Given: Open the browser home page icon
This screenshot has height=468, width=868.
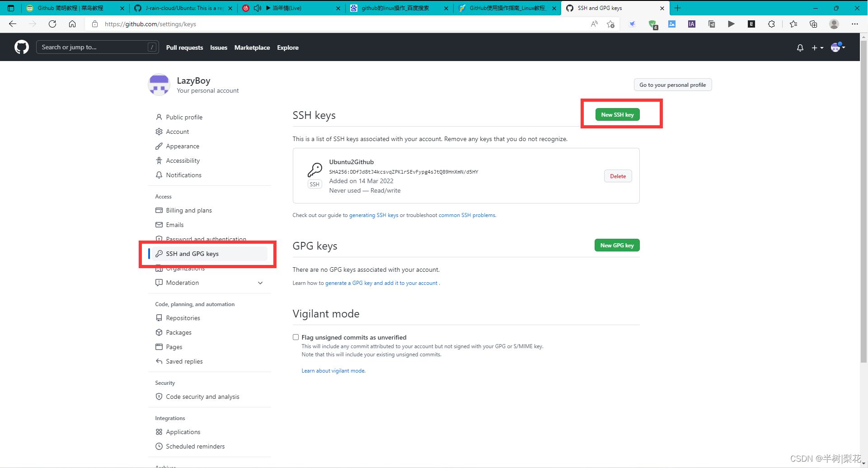Looking at the screenshot, I should (x=72, y=24).
